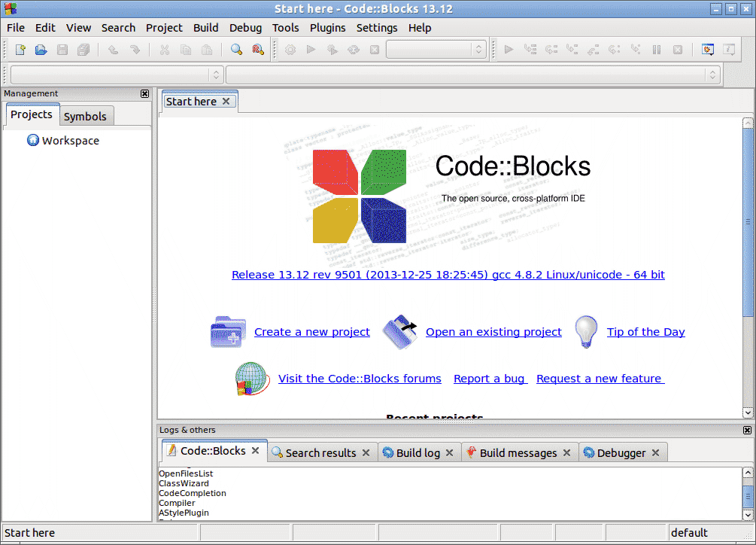
Task: Switch to the Symbols tab
Action: tap(85, 116)
